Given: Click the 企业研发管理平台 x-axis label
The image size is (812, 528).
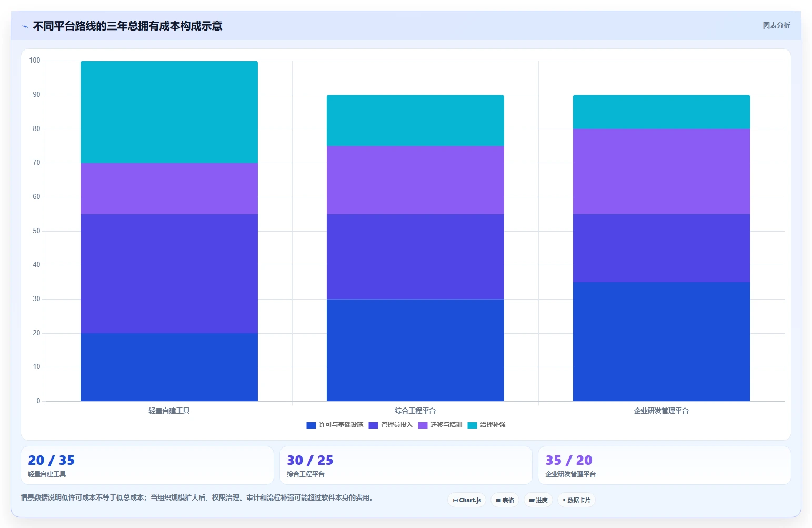Looking at the screenshot, I should pyautogui.click(x=661, y=411).
